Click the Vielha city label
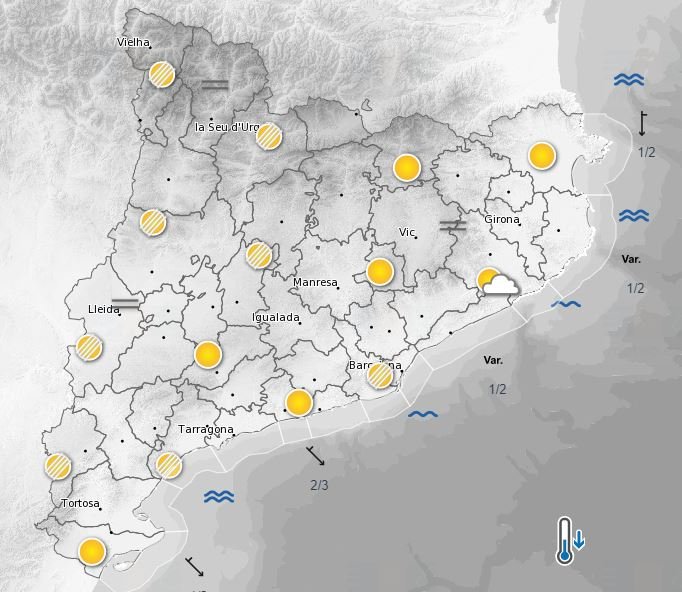The width and height of the screenshot is (682, 592). click(133, 42)
